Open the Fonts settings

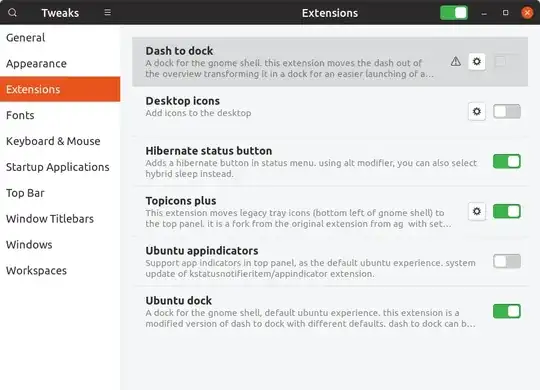point(60,115)
